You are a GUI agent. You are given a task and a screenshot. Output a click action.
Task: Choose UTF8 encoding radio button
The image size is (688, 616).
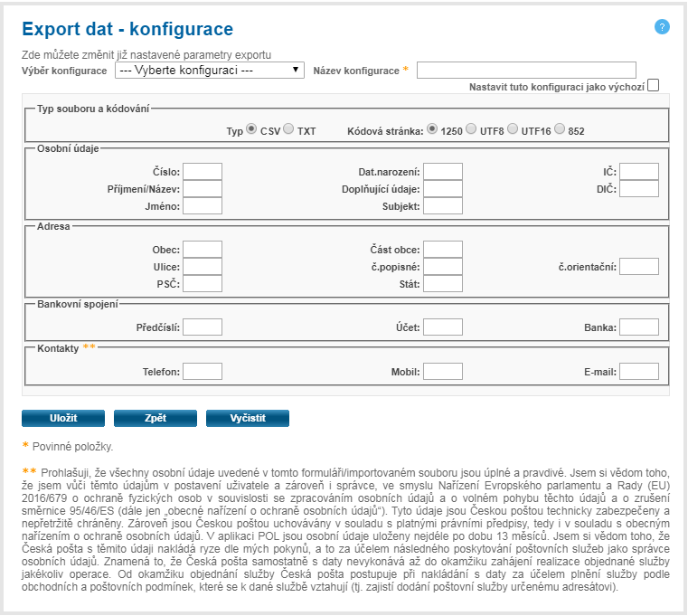(x=472, y=129)
